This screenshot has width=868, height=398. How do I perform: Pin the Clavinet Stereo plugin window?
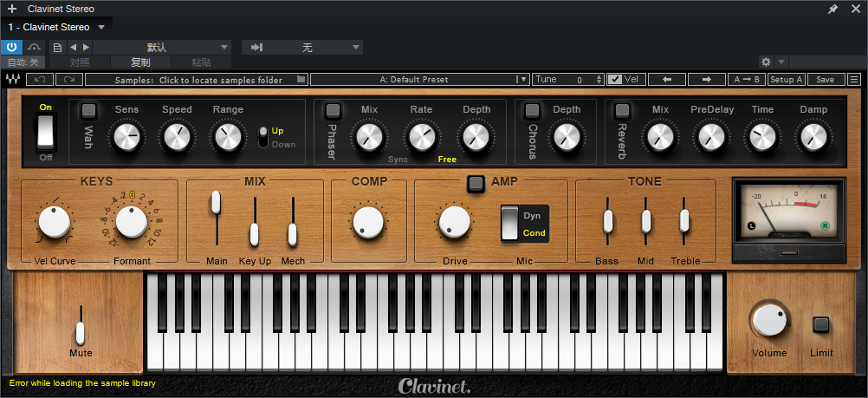click(833, 9)
